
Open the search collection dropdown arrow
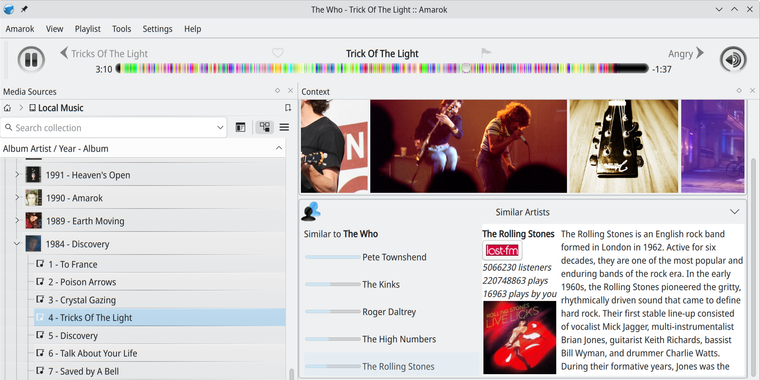click(220, 127)
